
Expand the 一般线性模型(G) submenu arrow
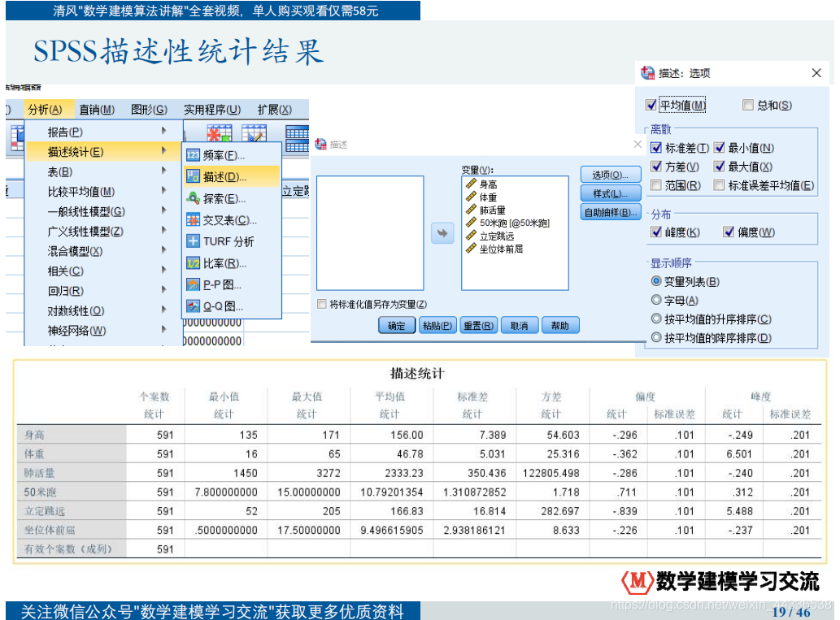pos(164,210)
